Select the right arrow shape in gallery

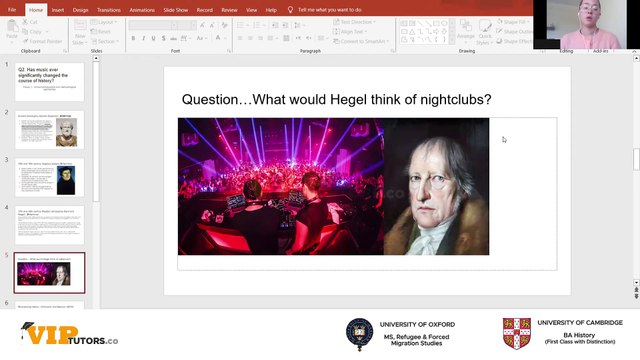(x=436, y=31)
